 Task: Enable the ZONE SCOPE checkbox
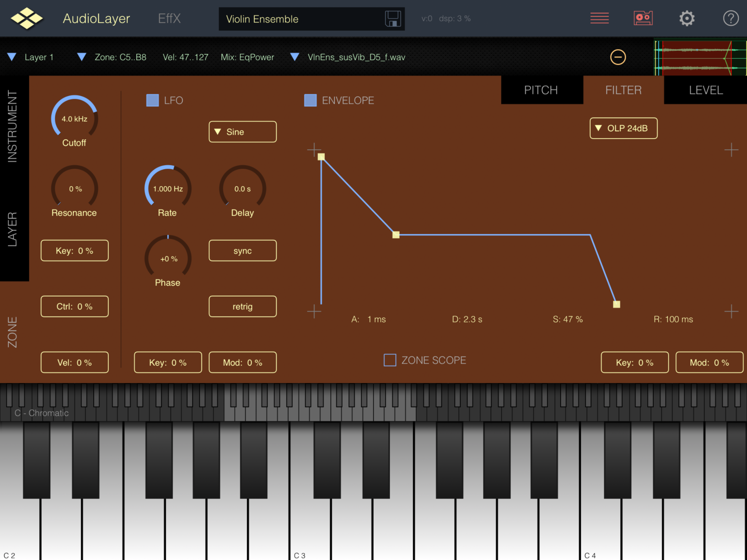point(390,360)
